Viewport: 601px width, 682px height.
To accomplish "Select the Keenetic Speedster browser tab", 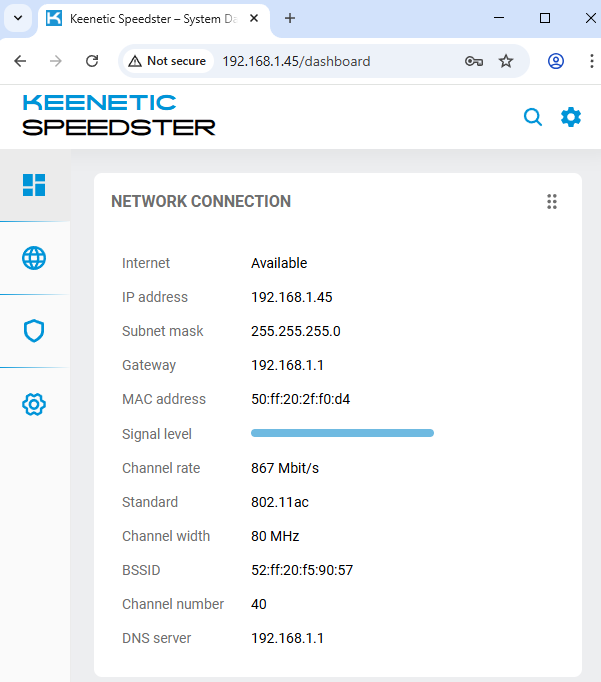I will [140, 18].
